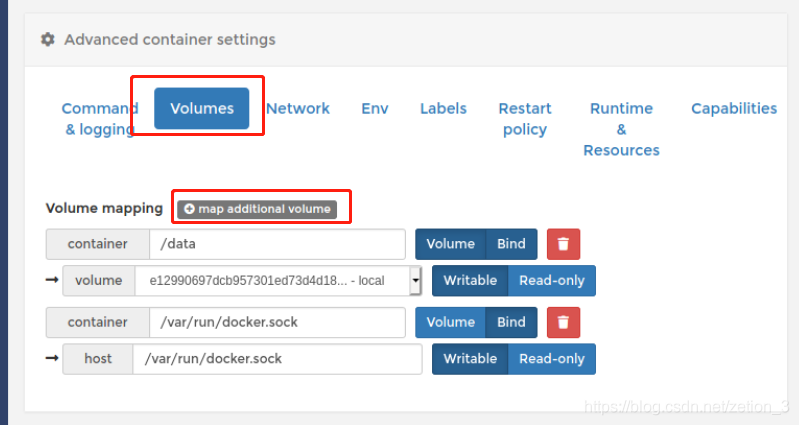Set /data volume to Read-only
This screenshot has width=799, height=425.
coord(552,281)
